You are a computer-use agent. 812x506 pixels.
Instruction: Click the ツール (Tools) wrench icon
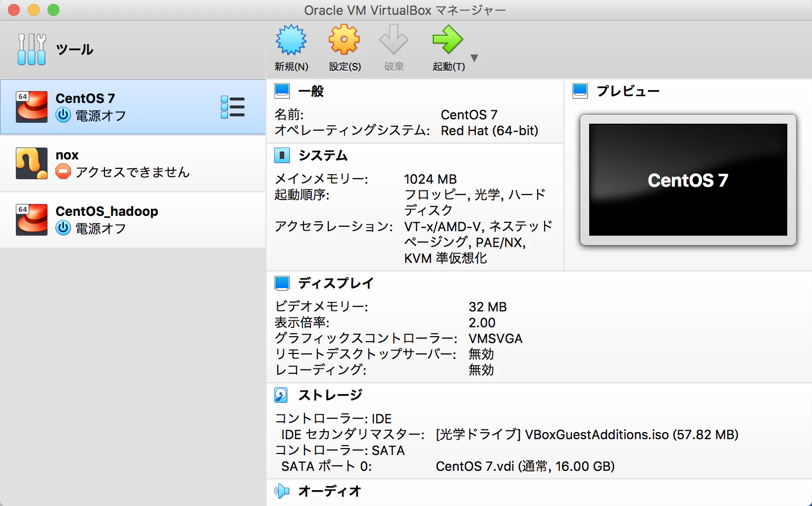click(x=31, y=49)
